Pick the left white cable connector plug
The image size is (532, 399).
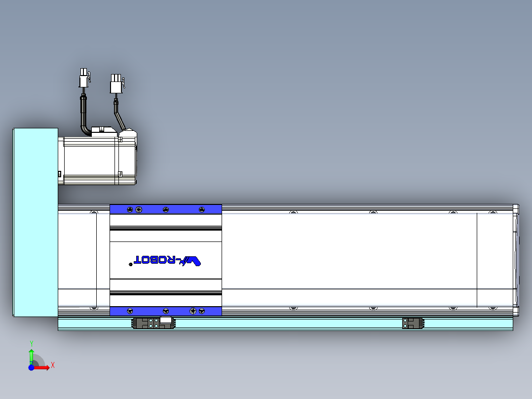tap(85, 78)
